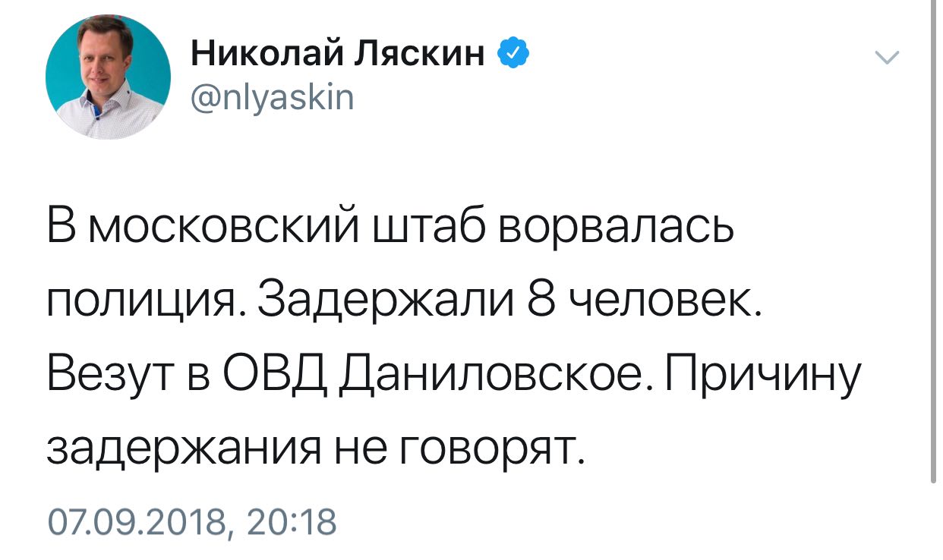Click the time 20:18 in the timestamp

tap(290, 523)
